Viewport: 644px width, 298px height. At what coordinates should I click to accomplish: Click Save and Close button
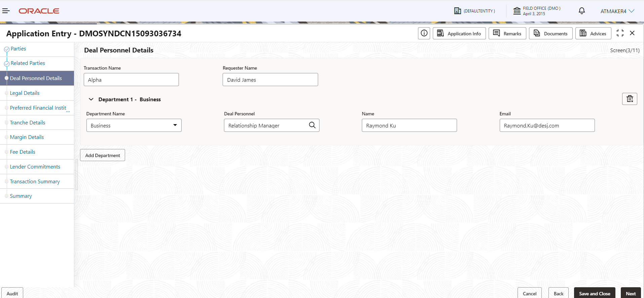(594, 293)
